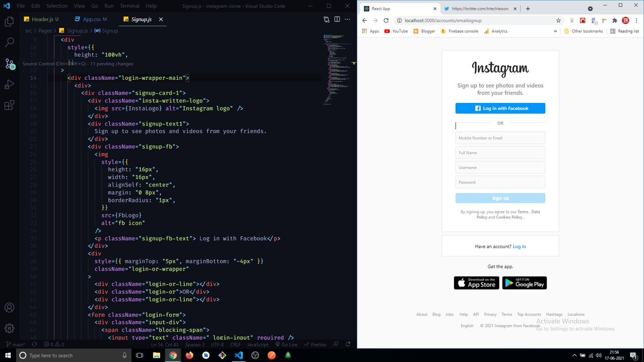Focus the Mobile Number or Email field
Viewport: 644px width, 362px height.
pos(500,138)
